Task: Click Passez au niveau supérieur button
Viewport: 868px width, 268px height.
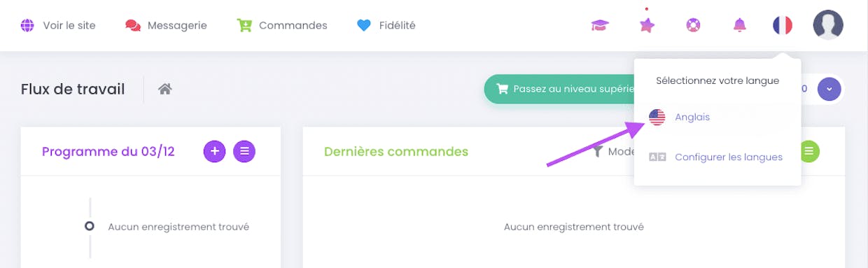Action: click(559, 89)
